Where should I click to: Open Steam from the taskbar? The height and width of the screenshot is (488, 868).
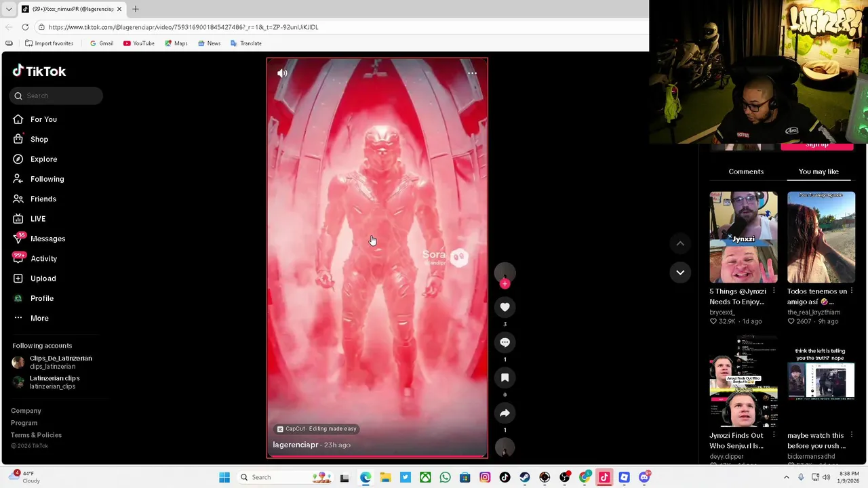pos(525,477)
